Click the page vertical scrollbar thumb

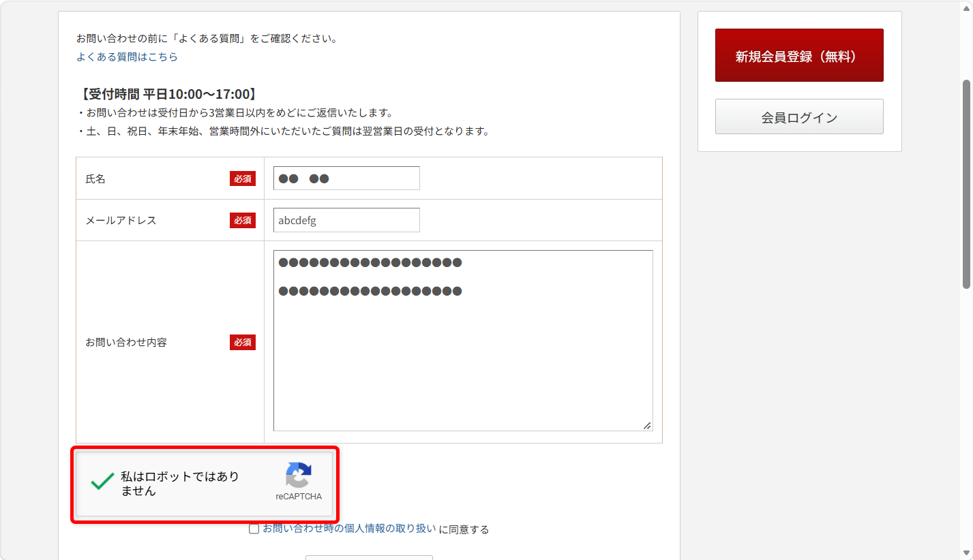[x=966, y=184]
